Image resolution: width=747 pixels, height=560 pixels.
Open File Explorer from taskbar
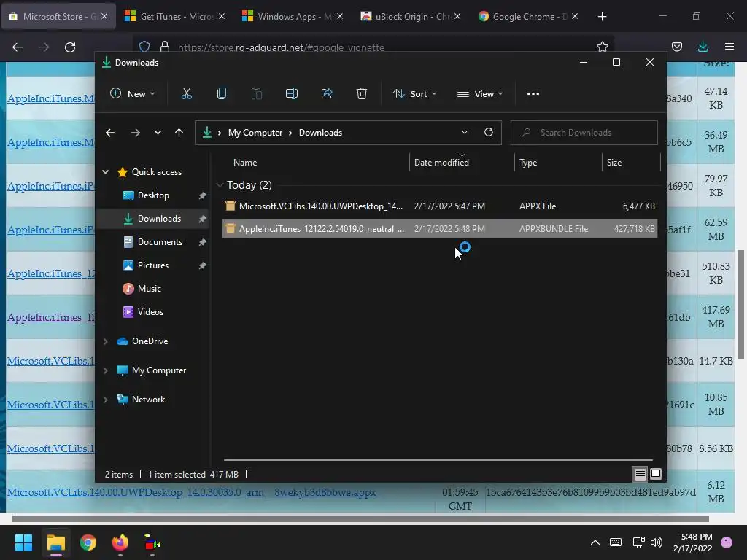pyautogui.click(x=55, y=542)
